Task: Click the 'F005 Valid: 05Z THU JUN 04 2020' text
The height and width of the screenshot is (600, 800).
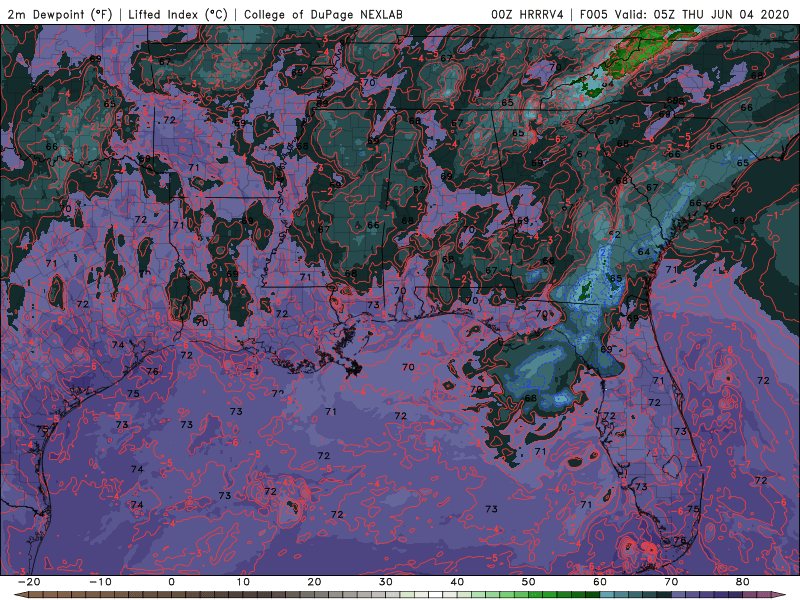Action: point(684,14)
